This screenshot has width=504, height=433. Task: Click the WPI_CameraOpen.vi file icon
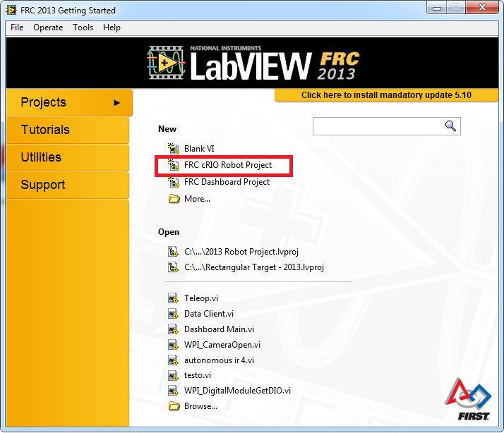(173, 345)
